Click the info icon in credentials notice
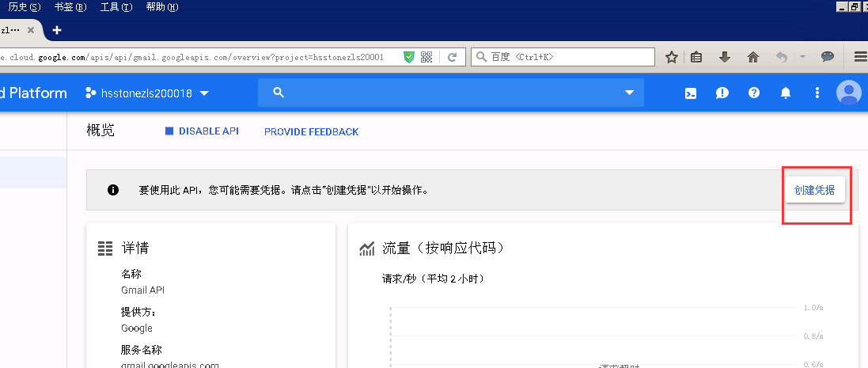The height and width of the screenshot is (368, 868). click(x=113, y=190)
